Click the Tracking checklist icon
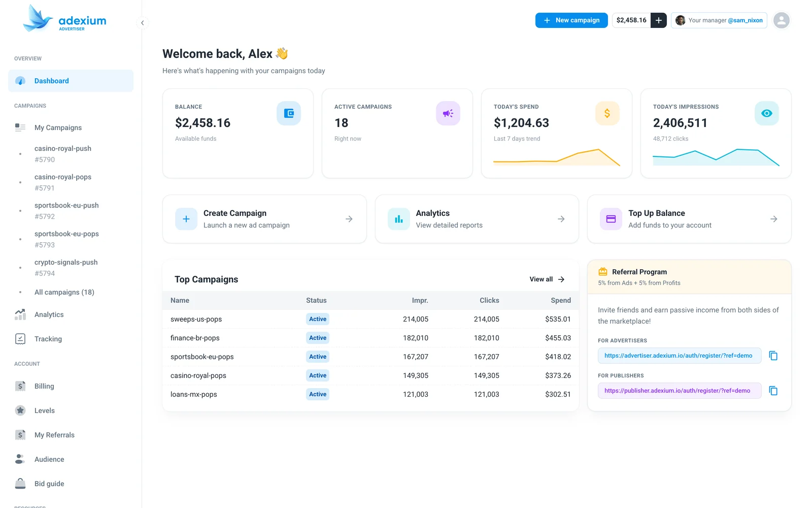Image resolution: width=812 pixels, height=508 pixels. click(20, 339)
